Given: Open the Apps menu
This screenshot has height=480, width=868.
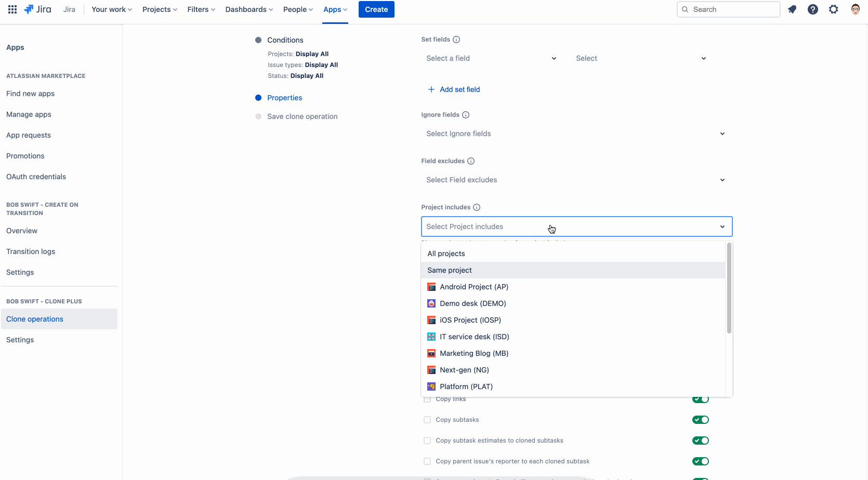Looking at the screenshot, I should (335, 9).
